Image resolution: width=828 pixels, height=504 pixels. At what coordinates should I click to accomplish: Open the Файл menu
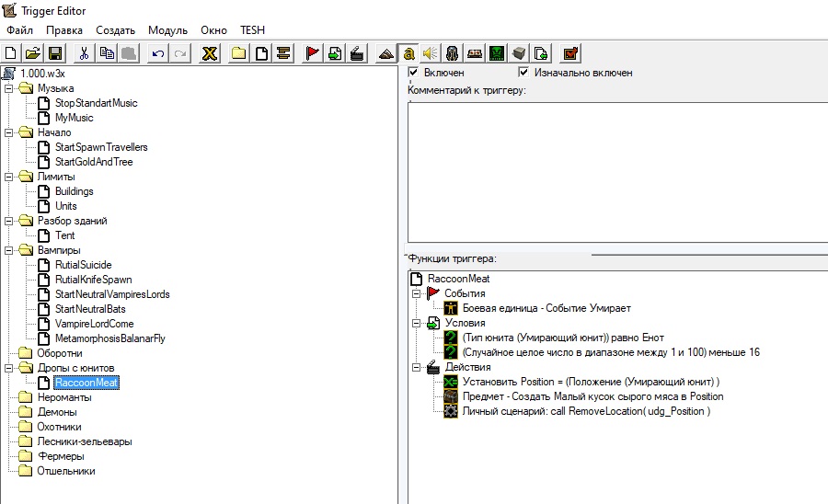click(x=19, y=30)
